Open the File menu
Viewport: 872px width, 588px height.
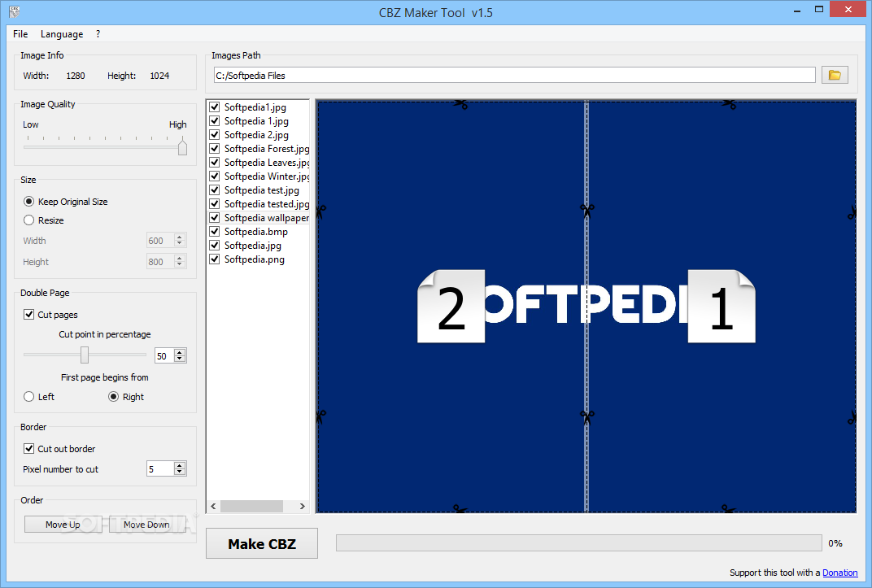click(x=20, y=34)
